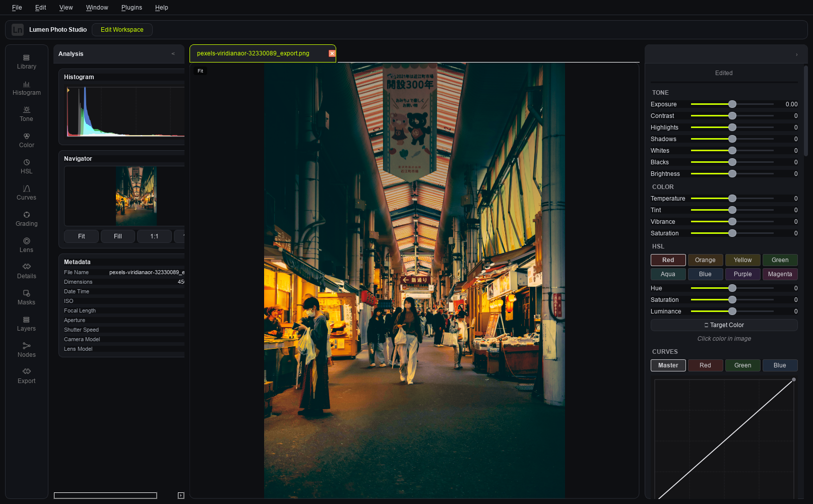The image size is (813, 504).
Task: Open the Grading sidebar icon
Action: 27,219
